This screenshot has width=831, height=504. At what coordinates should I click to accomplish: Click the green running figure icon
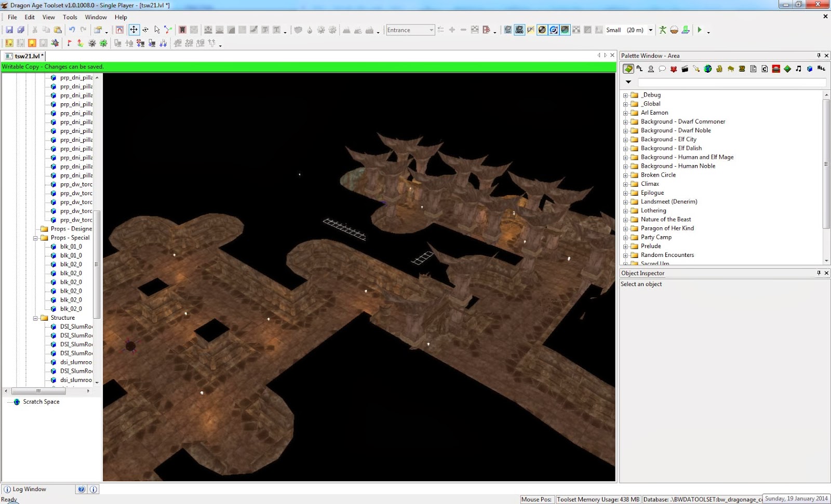click(663, 30)
